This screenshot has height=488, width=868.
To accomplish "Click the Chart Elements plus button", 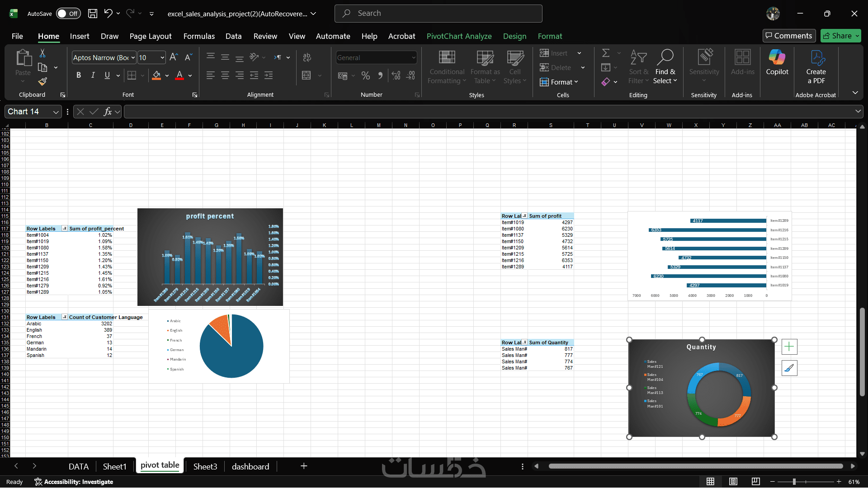I will click(x=789, y=347).
